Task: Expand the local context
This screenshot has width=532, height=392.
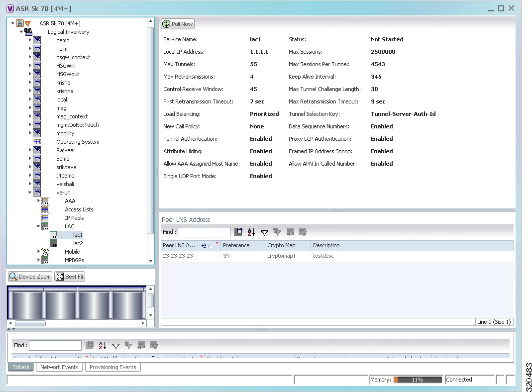Action: pos(30,99)
